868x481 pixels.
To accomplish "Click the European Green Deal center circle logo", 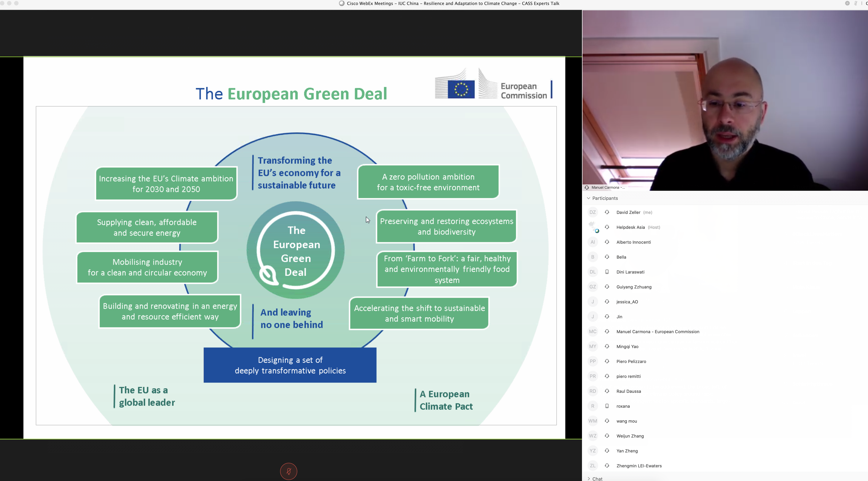I will 295,250.
